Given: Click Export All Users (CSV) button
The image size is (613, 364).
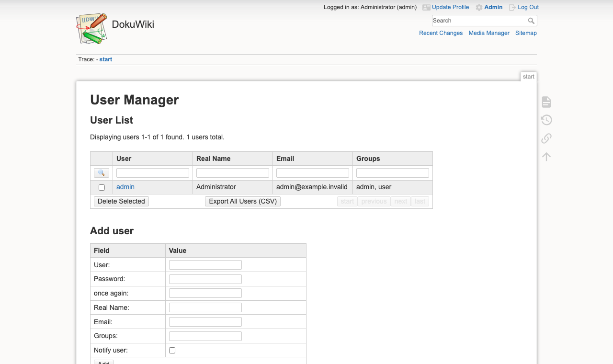Looking at the screenshot, I should click(243, 201).
